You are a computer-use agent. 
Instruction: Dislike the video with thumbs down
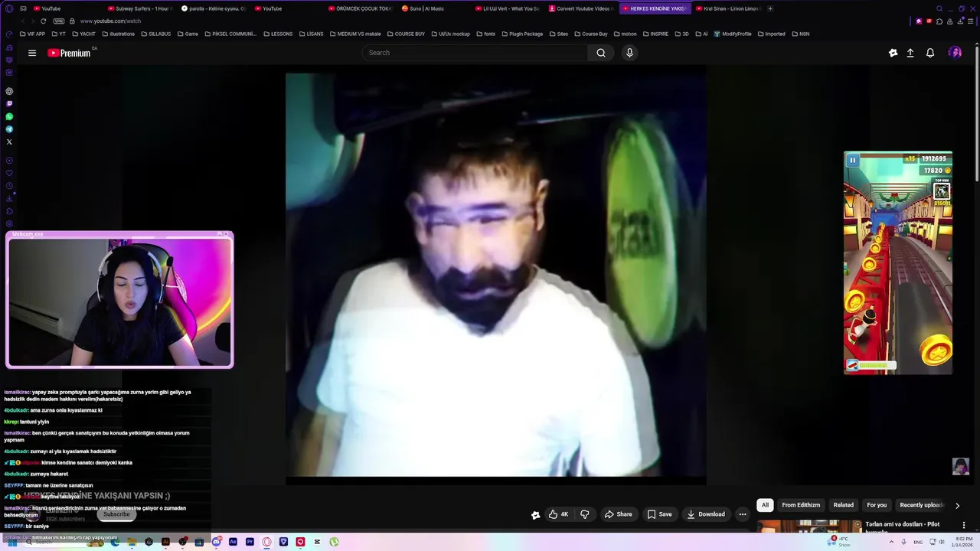pos(585,514)
